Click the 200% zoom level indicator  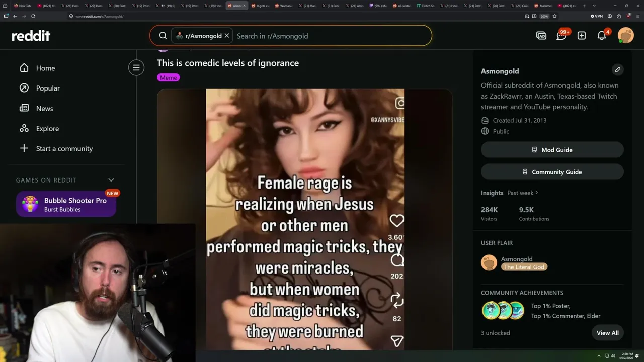pyautogui.click(x=544, y=16)
